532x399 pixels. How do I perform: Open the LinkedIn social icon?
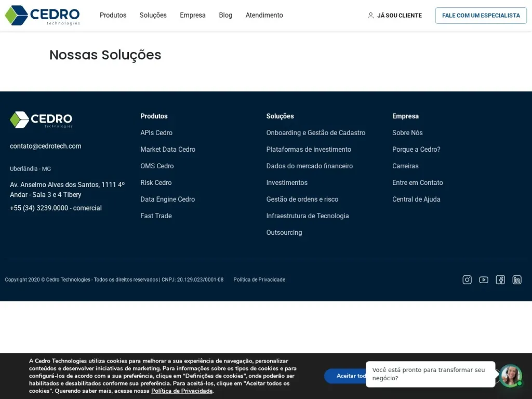click(x=517, y=280)
